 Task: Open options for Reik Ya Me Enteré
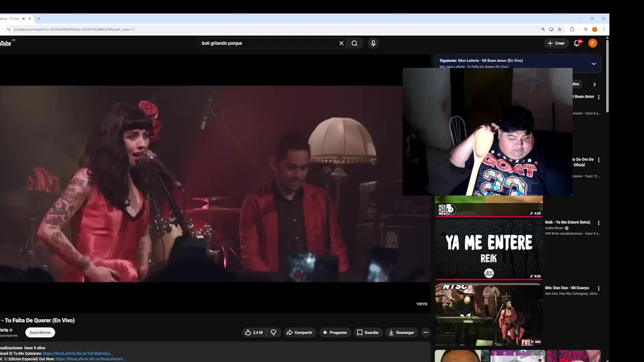click(x=598, y=223)
